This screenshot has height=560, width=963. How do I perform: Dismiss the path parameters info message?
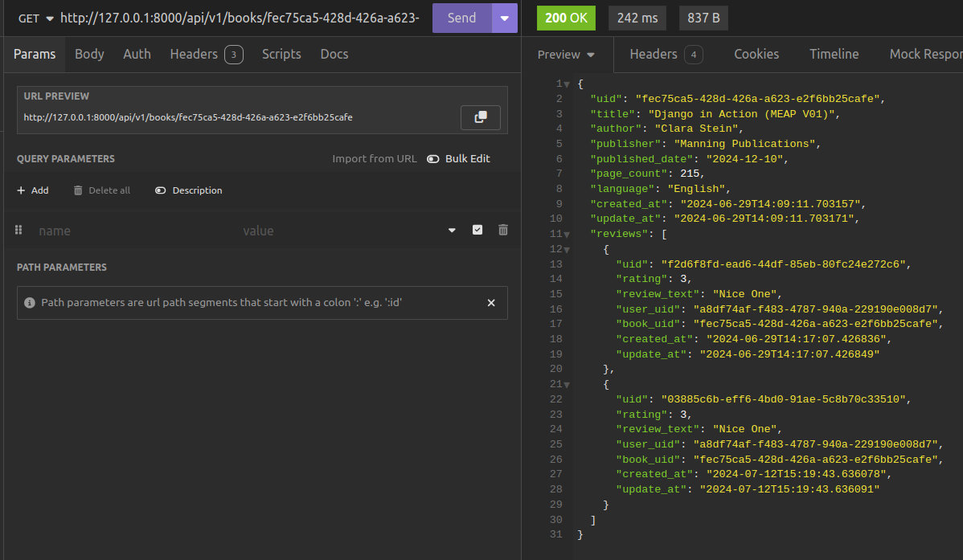491,303
